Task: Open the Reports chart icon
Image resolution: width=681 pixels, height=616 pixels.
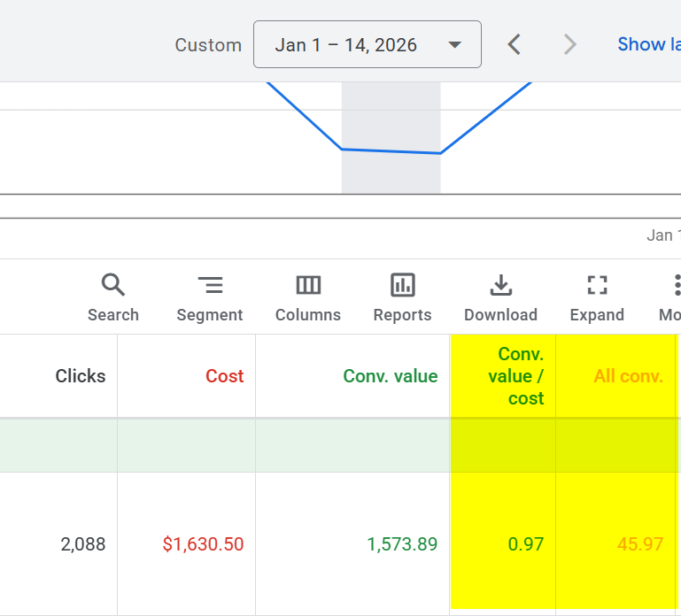Action: click(403, 285)
